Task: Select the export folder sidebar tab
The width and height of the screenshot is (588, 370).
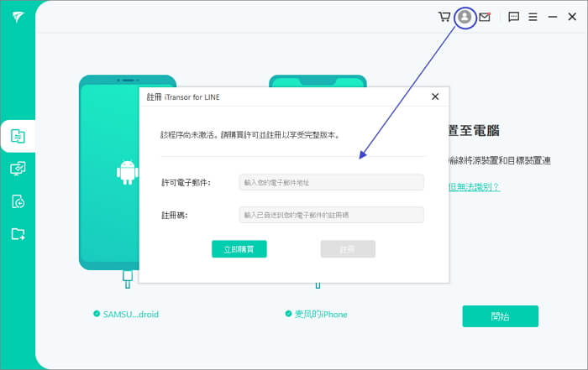Action: (18, 234)
